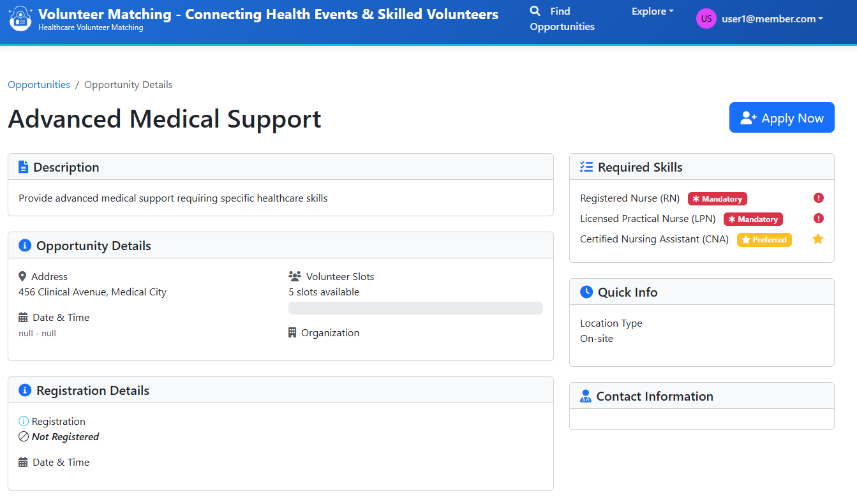Open Find Opportunities in the navbar
857x504 pixels.
pyautogui.click(x=562, y=19)
